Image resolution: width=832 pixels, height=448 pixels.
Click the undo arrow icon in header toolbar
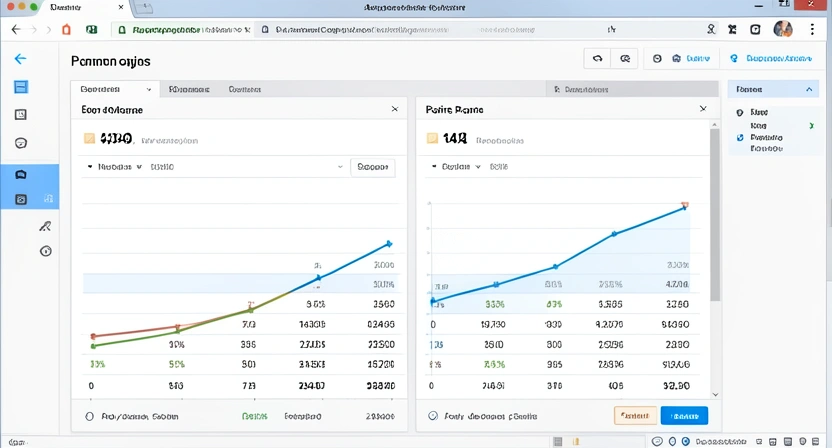(x=597, y=59)
